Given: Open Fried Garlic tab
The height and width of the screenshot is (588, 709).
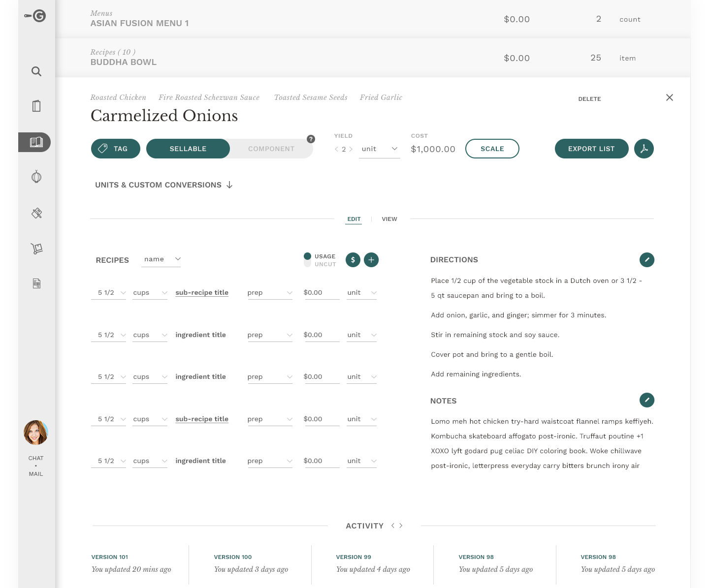Looking at the screenshot, I should coord(381,97).
